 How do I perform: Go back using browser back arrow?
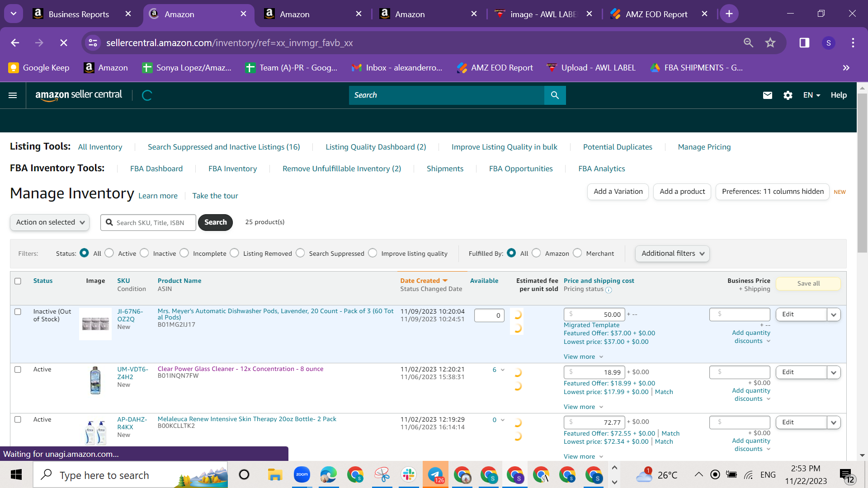[15, 43]
